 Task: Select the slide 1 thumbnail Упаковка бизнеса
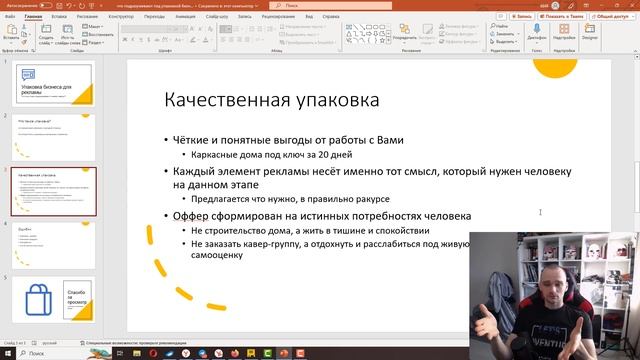click(53, 84)
